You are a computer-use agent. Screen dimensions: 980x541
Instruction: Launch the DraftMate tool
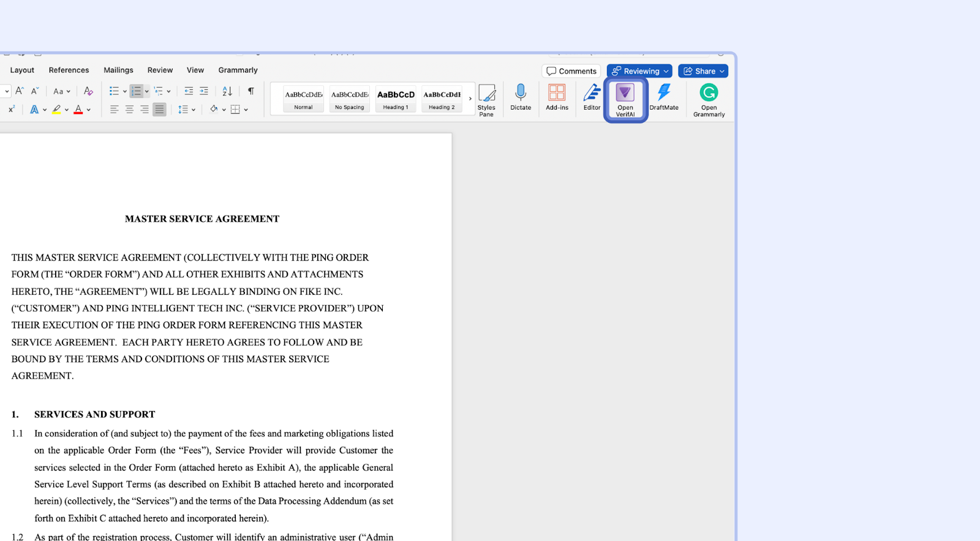[663, 97]
